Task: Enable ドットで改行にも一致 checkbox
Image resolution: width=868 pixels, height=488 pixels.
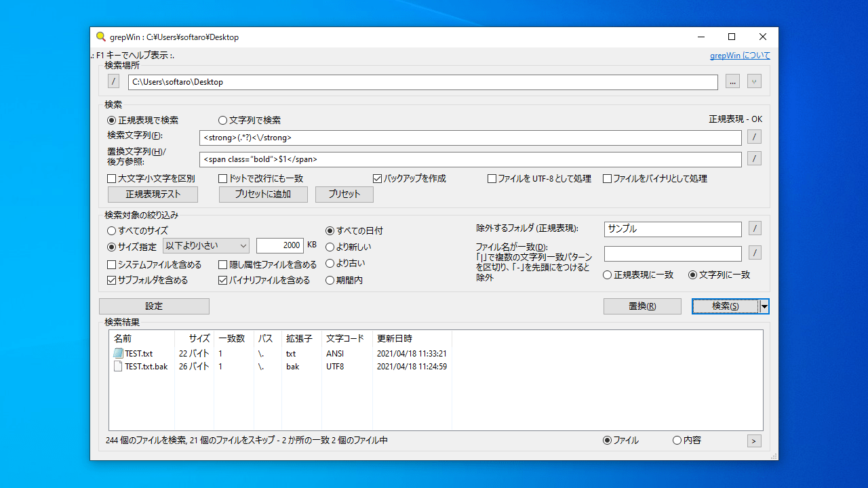Action: click(x=261, y=179)
